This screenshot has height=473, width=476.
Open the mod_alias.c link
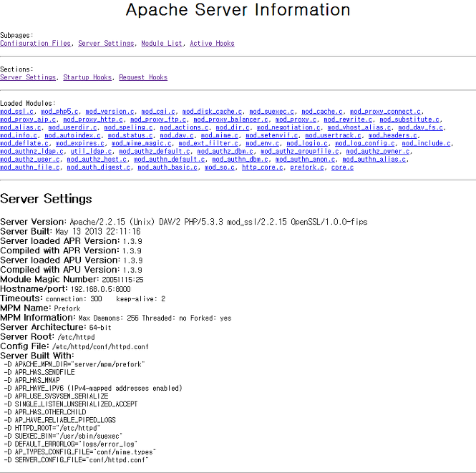pyautogui.click(x=21, y=127)
